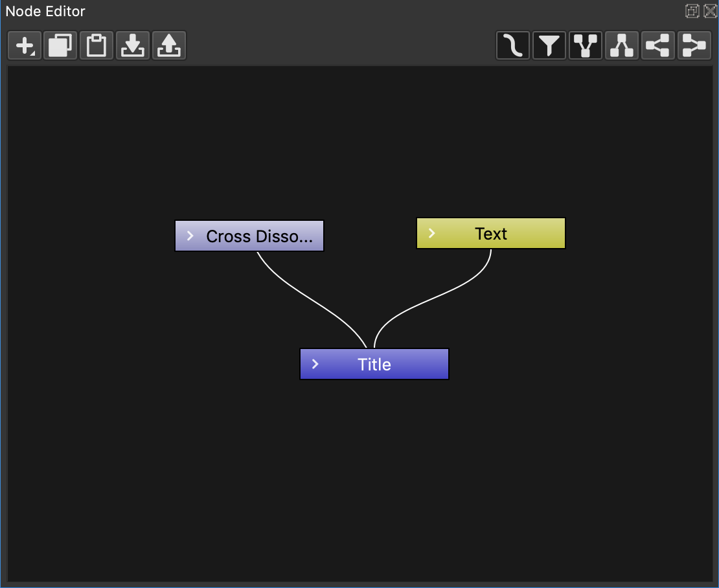Viewport: 719px width, 588px height.
Task: Click the Paste clipboard icon
Action: pyautogui.click(x=97, y=45)
